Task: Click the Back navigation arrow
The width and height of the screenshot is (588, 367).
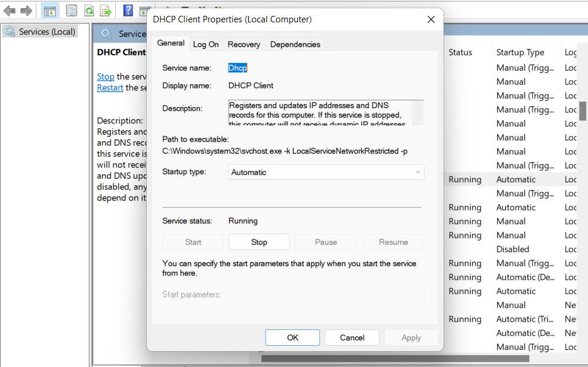Action: coord(10,10)
